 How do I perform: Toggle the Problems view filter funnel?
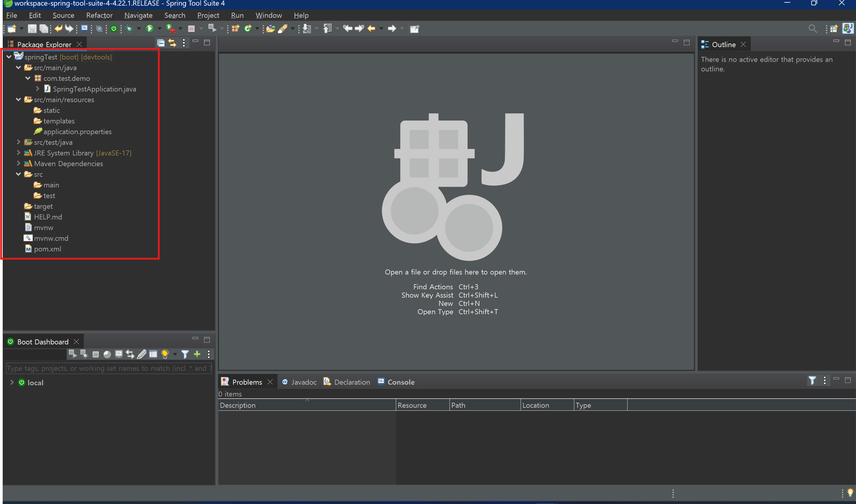click(x=812, y=381)
